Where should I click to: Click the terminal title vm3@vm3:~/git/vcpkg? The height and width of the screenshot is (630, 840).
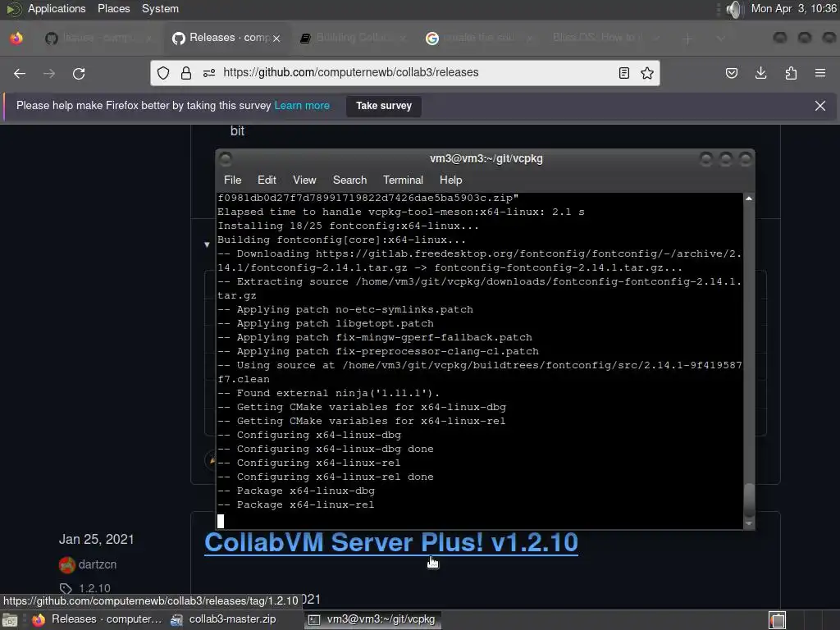click(x=486, y=158)
